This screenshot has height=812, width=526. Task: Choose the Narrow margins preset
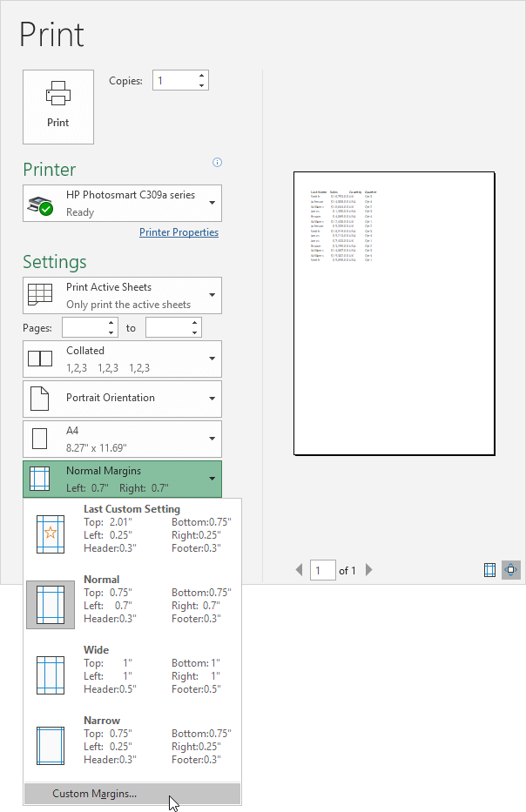pos(133,739)
